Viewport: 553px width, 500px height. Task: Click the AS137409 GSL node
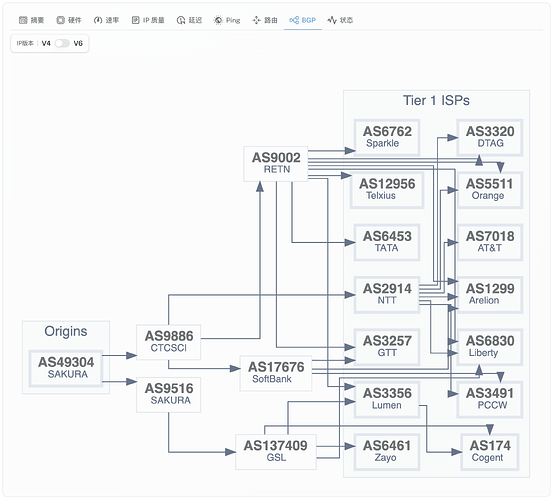[276, 452]
